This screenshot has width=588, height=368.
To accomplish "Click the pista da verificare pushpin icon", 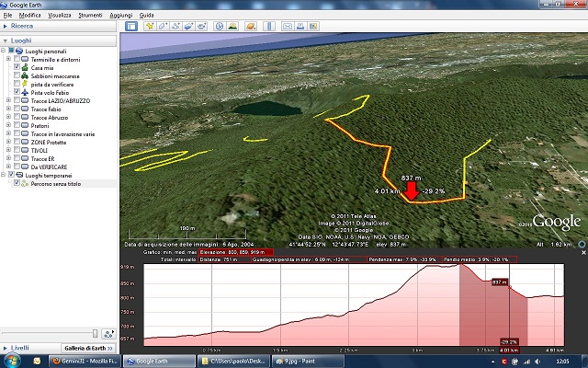I will pos(25,84).
